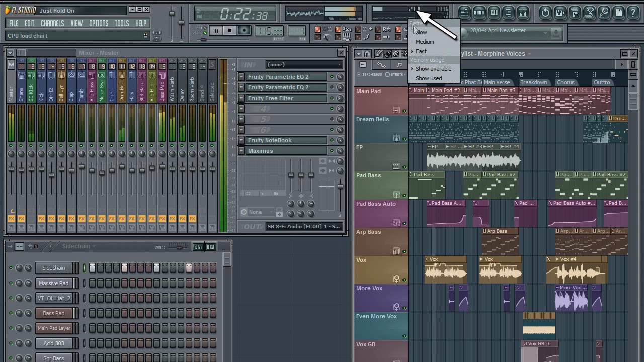Image resolution: width=644 pixels, height=362 pixels.
Task: Open the Browser toolbar icon
Action: (508, 12)
